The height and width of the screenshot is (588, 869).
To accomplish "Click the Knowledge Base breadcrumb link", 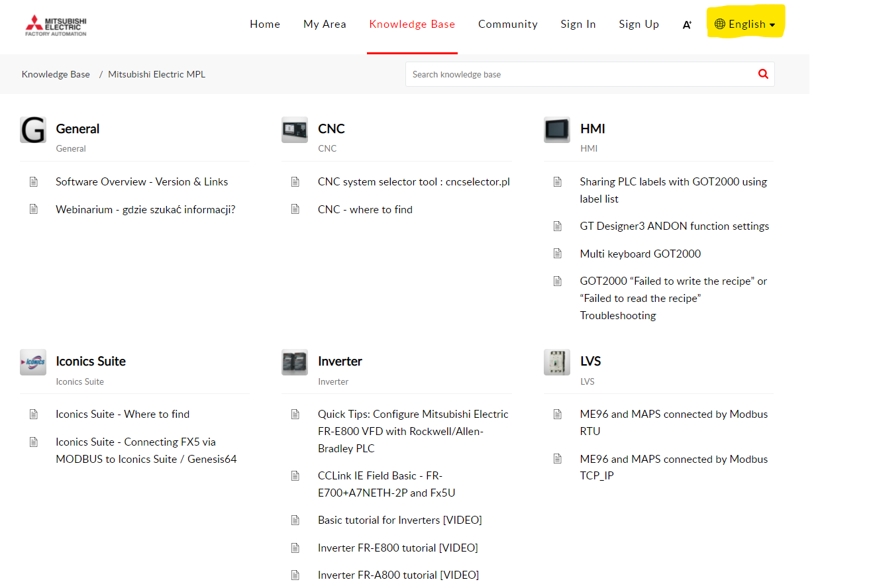I will coord(56,74).
